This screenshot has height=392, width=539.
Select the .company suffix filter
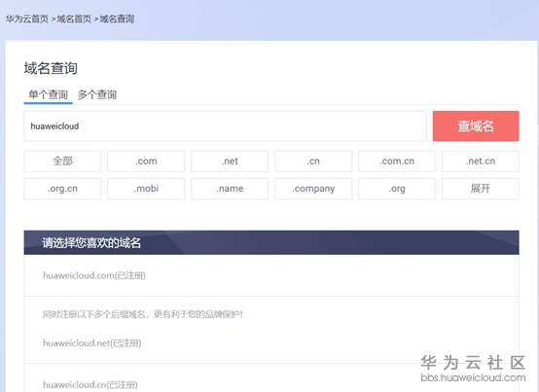click(x=313, y=189)
